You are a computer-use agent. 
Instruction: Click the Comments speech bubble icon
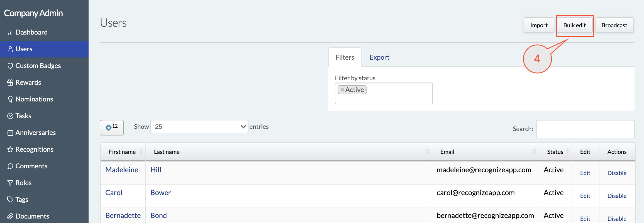10,166
